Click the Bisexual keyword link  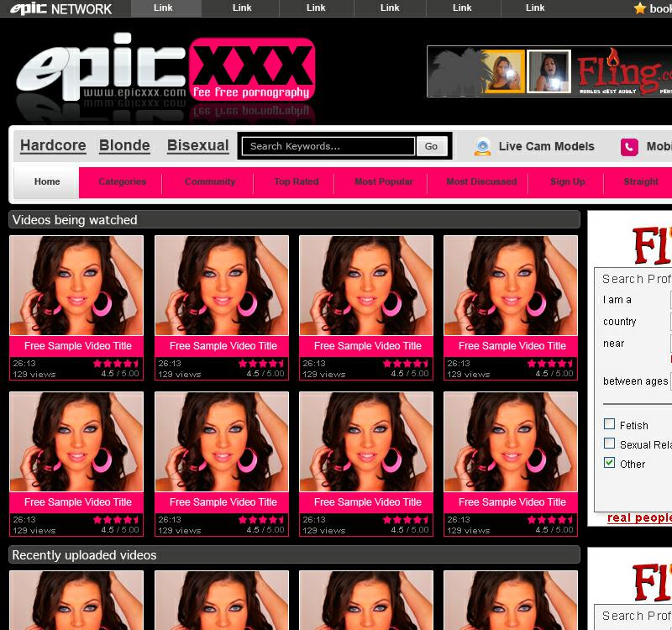pos(197,145)
